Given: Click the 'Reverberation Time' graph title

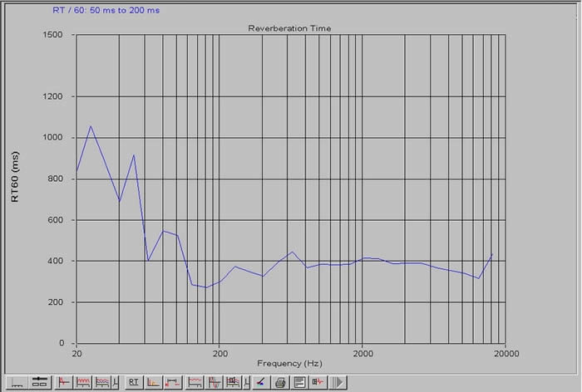Looking at the screenshot, I should pos(289,28).
